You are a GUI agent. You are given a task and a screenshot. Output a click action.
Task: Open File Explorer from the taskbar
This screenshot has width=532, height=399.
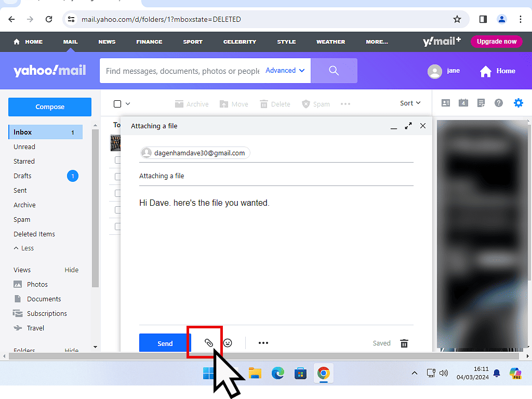click(x=255, y=373)
